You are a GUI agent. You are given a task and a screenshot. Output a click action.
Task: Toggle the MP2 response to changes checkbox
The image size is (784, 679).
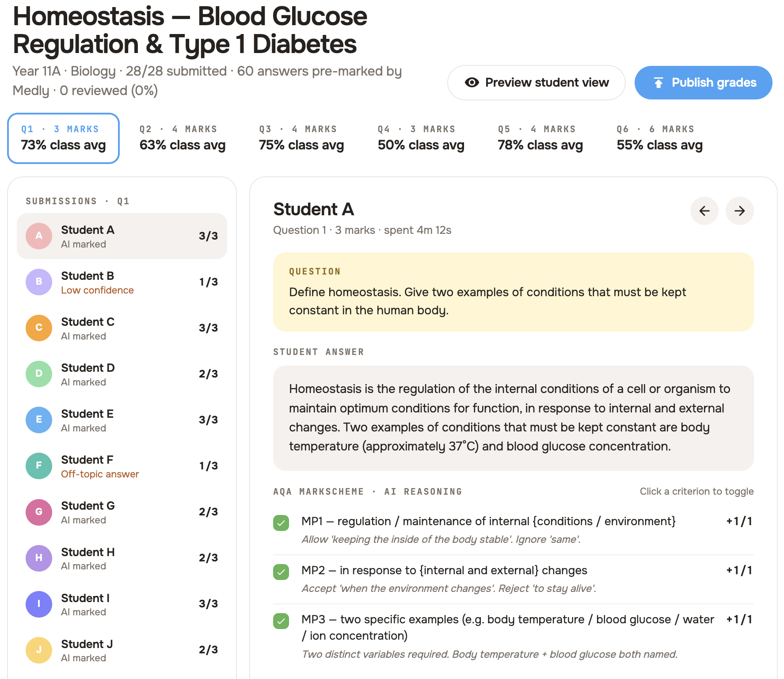coord(281,572)
